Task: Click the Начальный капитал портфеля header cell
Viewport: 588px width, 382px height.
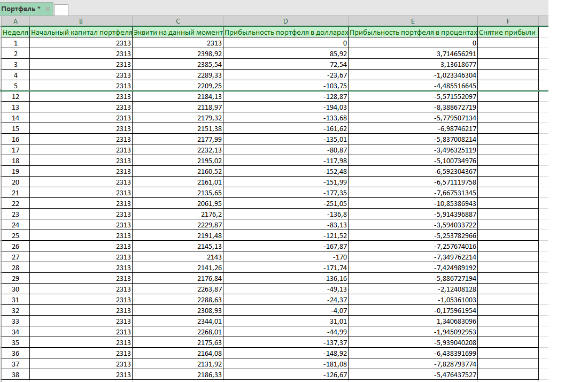Action: [x=81, y=33]
